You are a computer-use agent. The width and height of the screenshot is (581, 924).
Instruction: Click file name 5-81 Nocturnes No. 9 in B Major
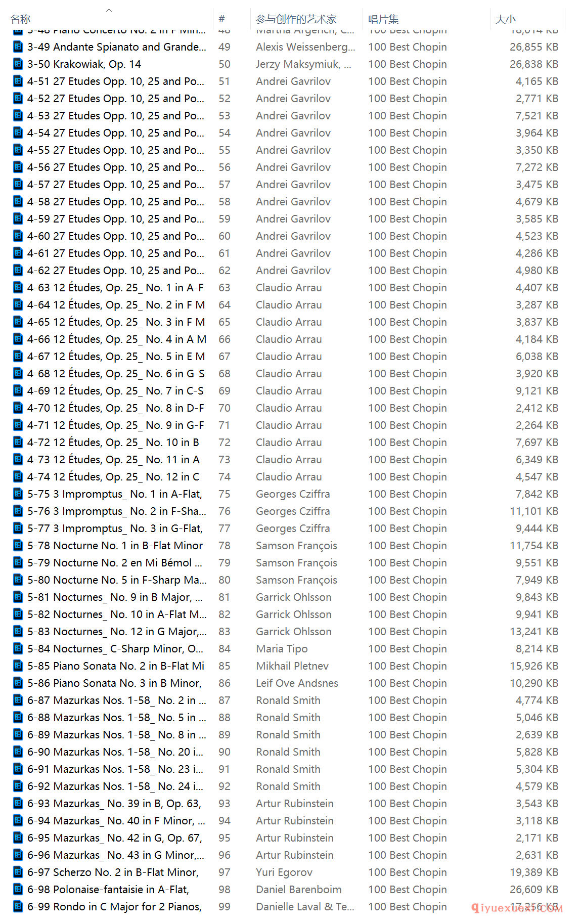115,597
